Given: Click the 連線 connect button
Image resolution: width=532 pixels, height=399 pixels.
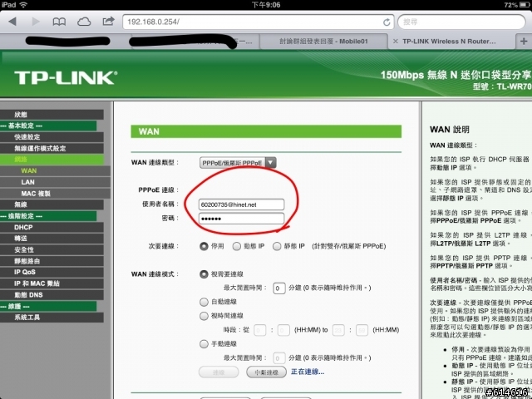Looking at the screenshot, I should pos(219,372).
